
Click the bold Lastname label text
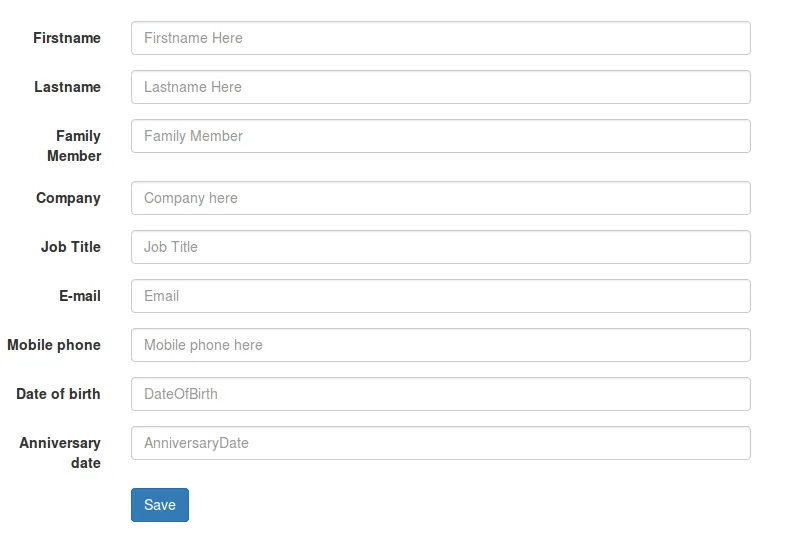(x=67, y=87)
